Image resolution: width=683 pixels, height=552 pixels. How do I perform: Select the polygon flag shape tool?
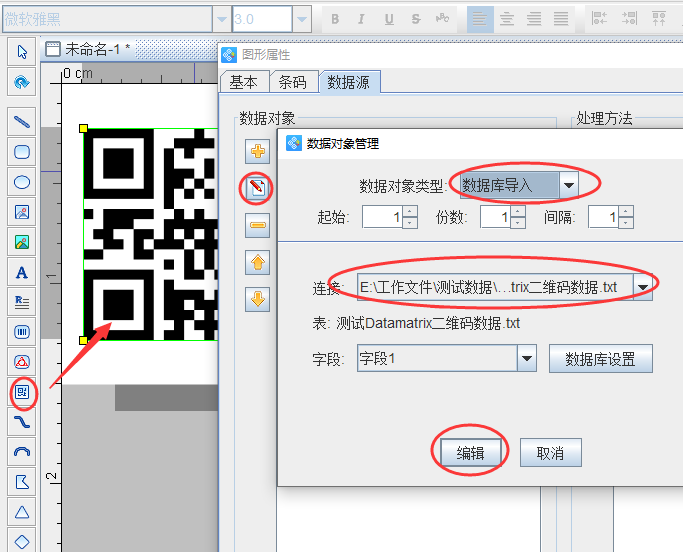22,483
